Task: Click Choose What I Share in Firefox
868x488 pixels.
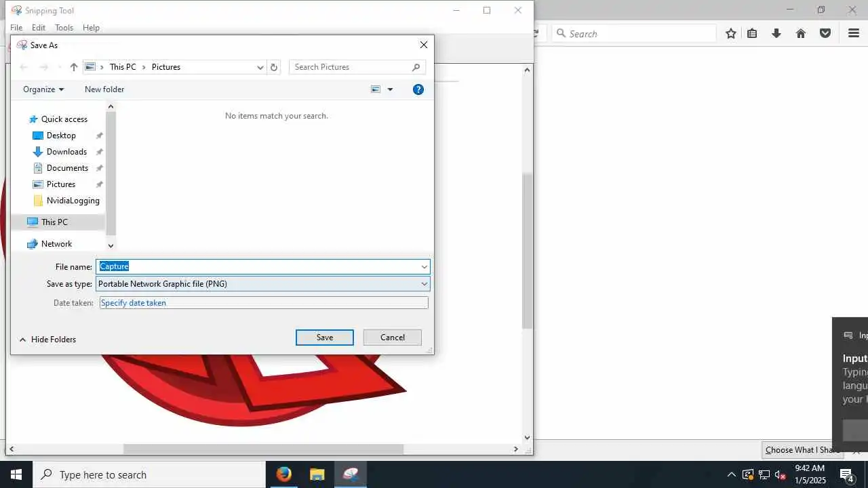Action: [x=802, y=450]
